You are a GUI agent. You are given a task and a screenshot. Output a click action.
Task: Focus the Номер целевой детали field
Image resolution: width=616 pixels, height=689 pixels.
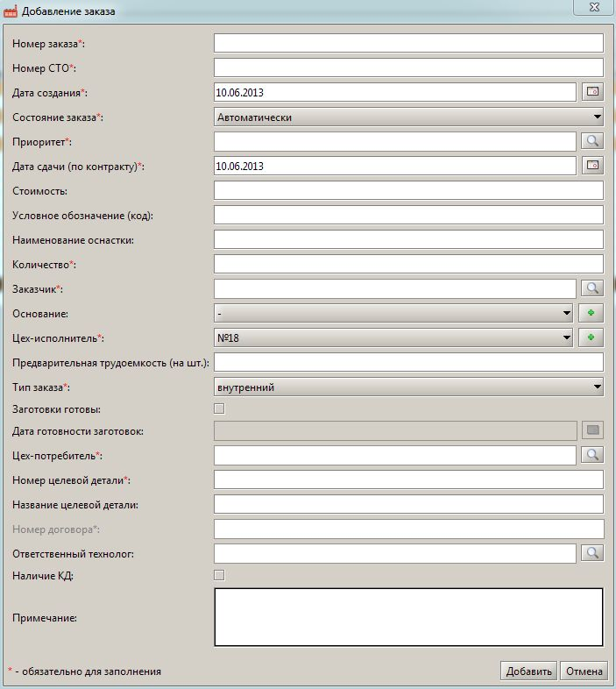408,479
